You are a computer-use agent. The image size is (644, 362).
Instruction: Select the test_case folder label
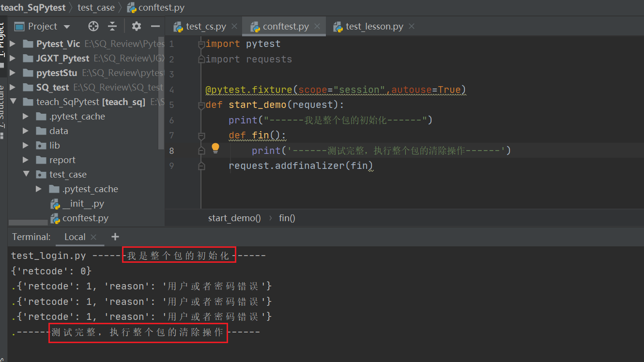pos(68,175)
